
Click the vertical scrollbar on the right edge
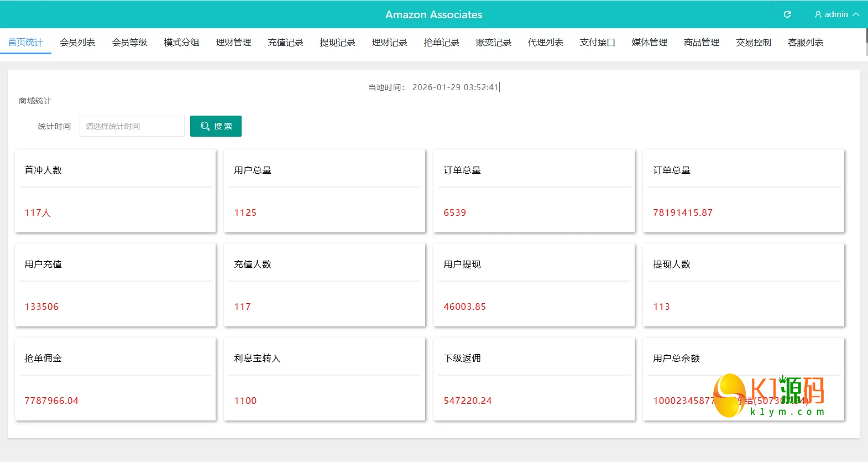(x=866, y=42)
